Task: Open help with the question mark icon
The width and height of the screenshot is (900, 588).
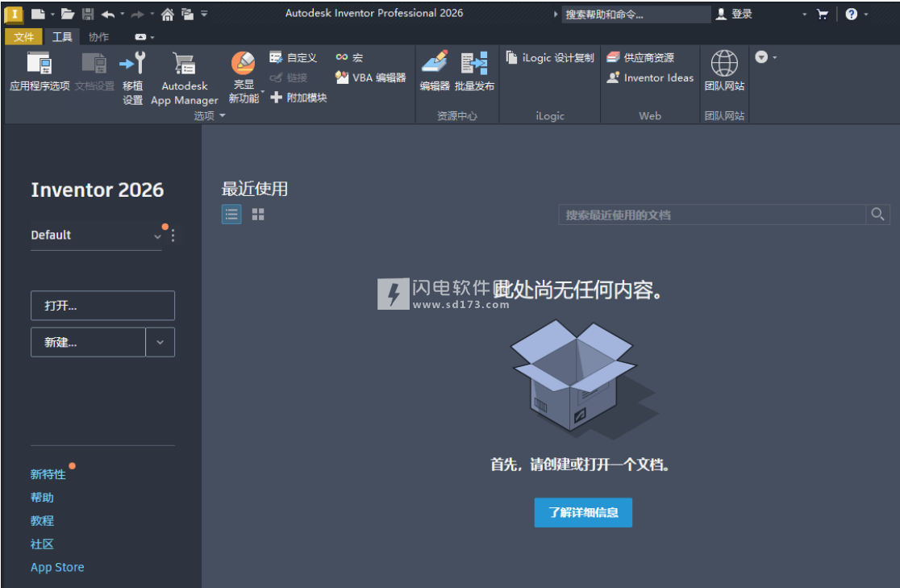Action: coord(852,15)
